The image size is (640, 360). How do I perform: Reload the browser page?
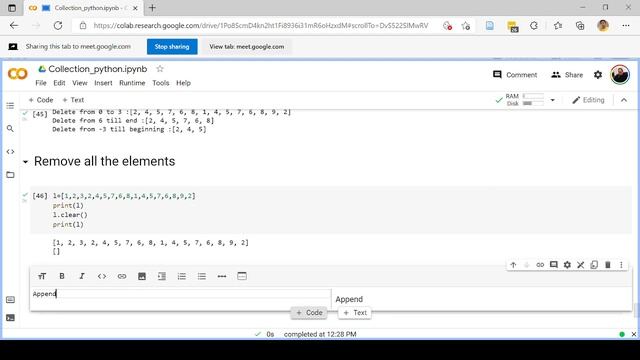58,26
